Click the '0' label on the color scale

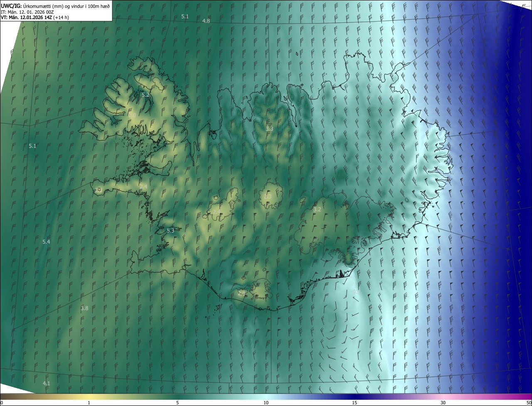pos(2,403)
